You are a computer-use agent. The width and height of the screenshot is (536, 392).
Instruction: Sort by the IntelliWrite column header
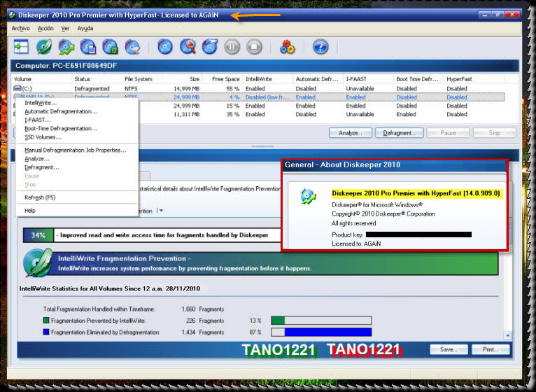click(x=268, y=79)
